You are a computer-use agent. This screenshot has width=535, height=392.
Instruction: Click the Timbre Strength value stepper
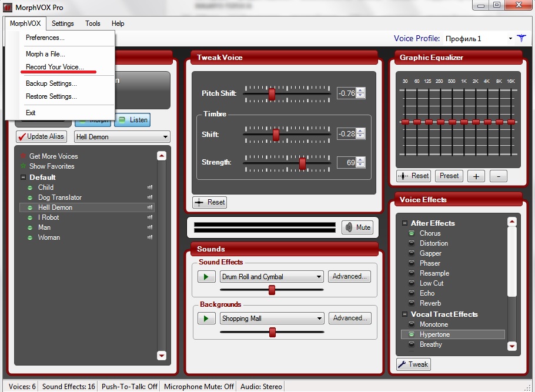coord(360,162)
